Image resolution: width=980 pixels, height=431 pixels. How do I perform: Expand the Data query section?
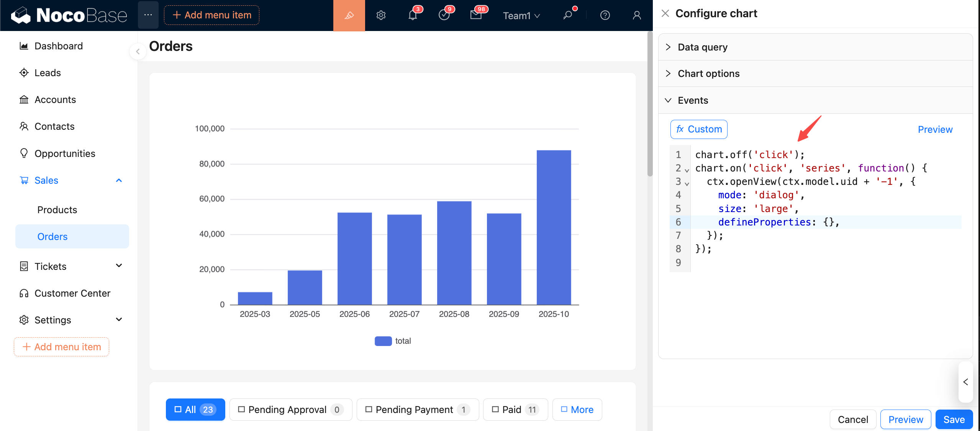click(x=703, y=47)
